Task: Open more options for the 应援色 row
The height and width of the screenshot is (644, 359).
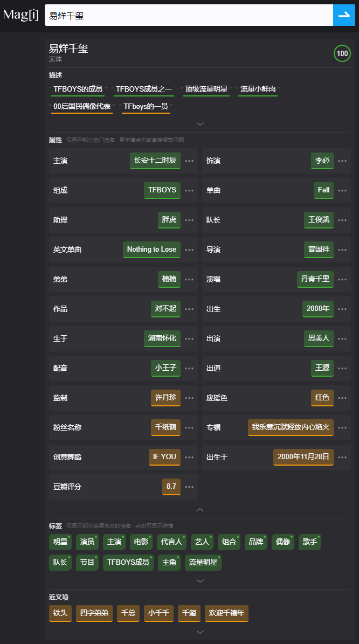Action: click(x=343, y=398)
